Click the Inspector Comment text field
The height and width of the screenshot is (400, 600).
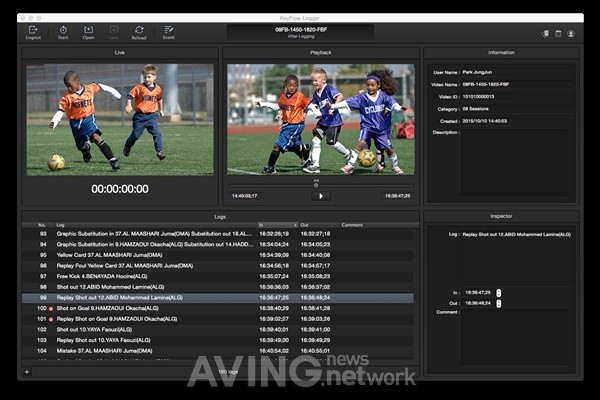tap(514, 337)
